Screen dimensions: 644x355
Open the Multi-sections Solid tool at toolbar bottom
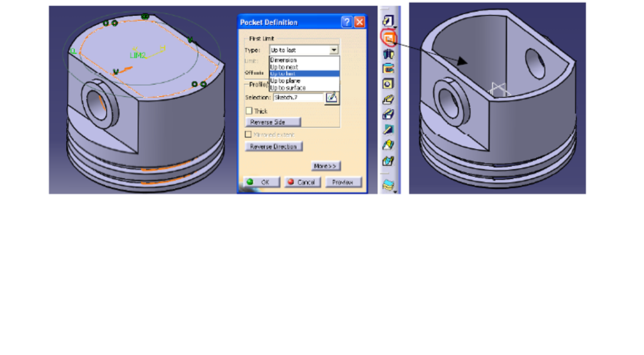coord(388,183)
